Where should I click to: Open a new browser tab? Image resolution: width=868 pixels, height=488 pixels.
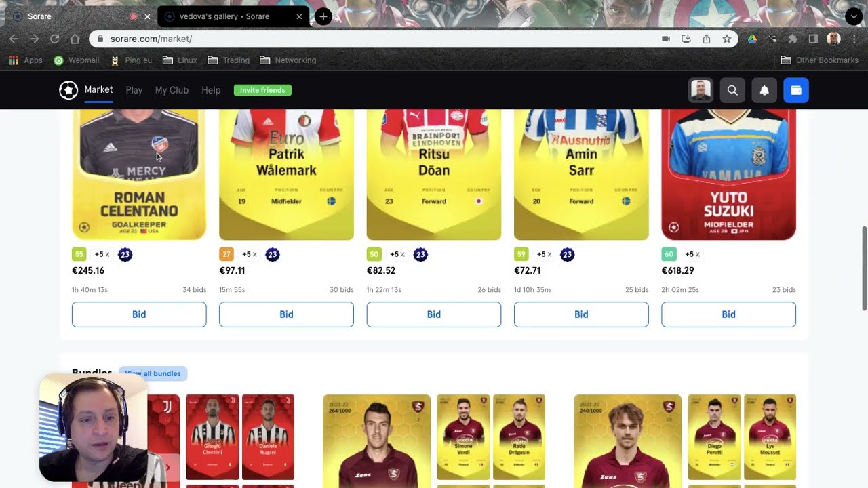[x=323, y=16]
